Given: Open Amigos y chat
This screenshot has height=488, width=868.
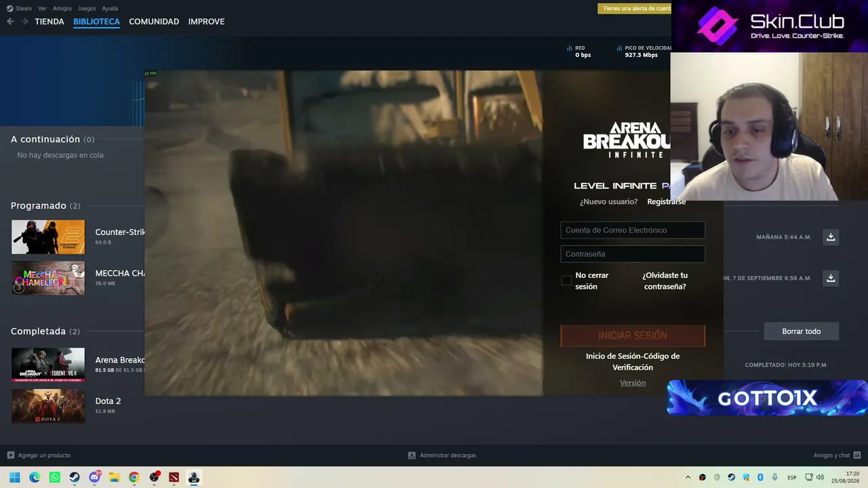Looking at the screenshot, I should pos(837,455).
